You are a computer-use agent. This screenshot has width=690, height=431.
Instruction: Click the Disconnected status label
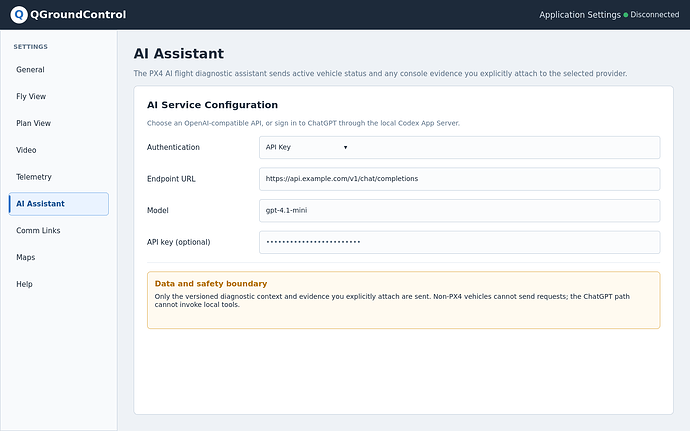pos(654,15)
